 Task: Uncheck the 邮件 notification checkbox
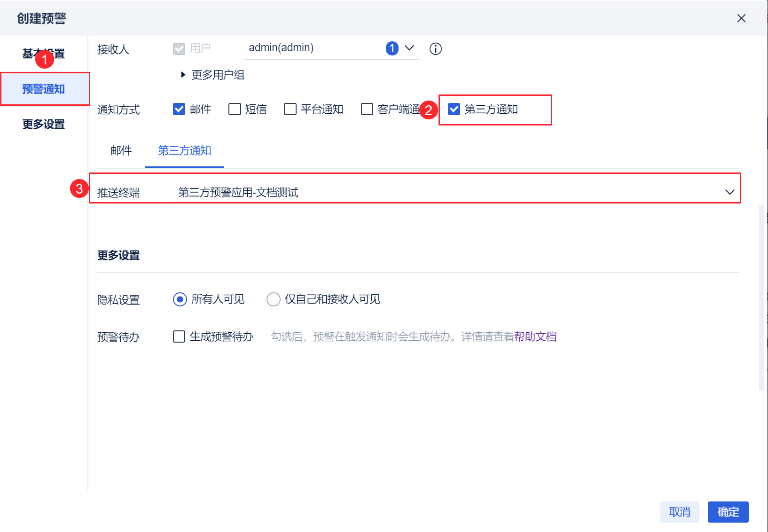[179, 109]
